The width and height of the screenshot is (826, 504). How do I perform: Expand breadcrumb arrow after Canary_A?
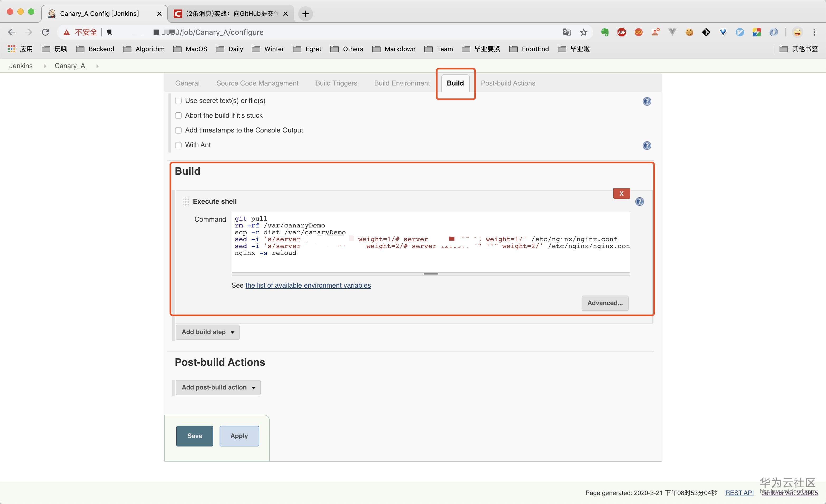(97, 66)
